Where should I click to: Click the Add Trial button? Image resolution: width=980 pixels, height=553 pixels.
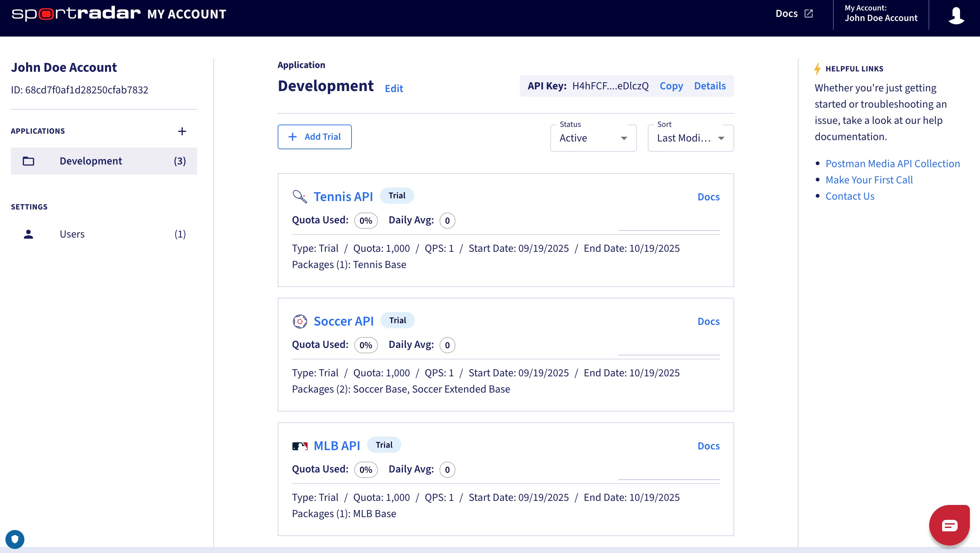(x=314, y=137)
